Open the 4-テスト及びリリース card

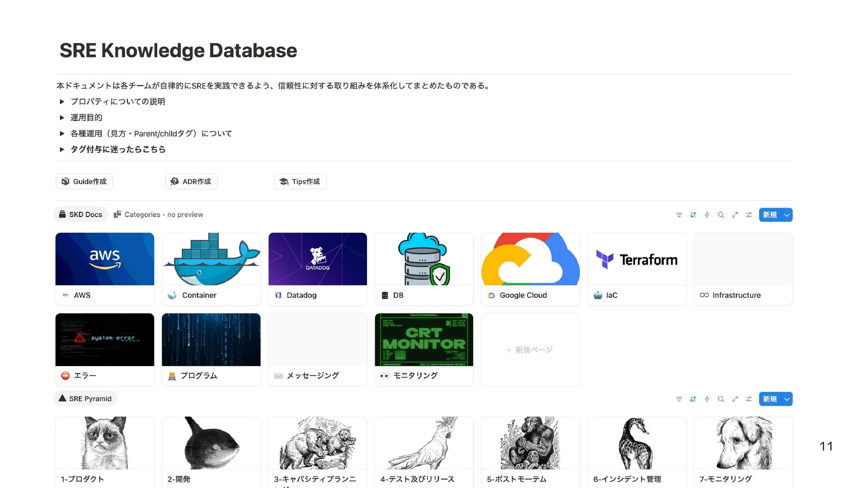coord(424,452)
